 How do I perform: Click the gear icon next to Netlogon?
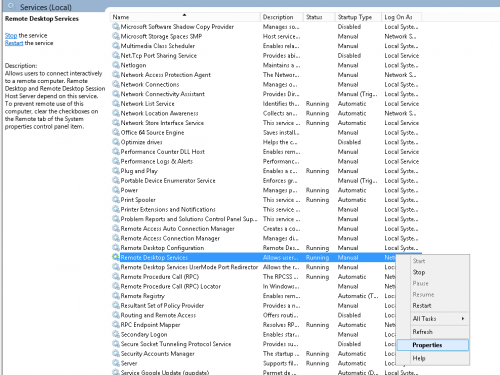tap(116, 65)
